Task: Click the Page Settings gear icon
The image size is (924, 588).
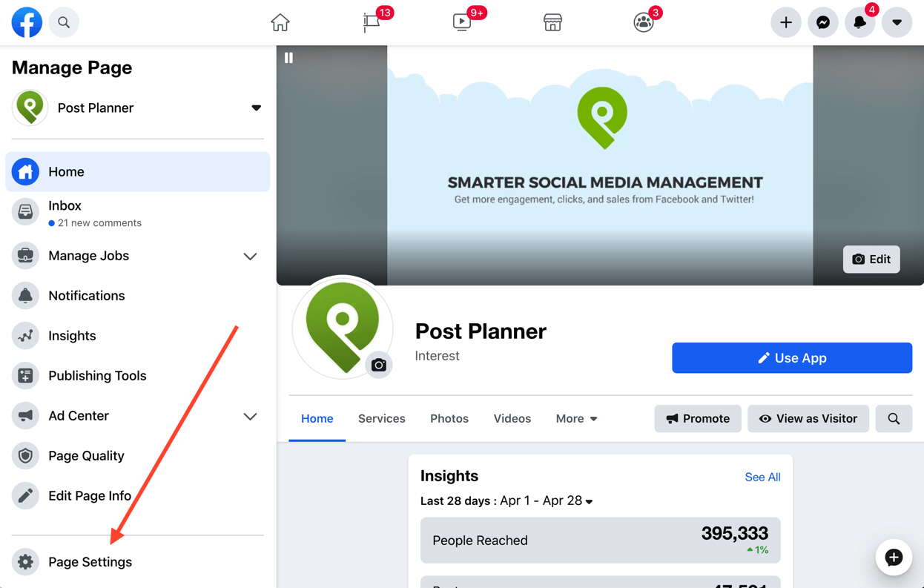Action: (25, 562)
